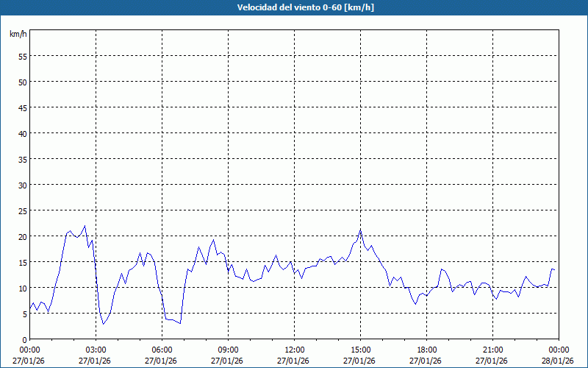Click the lowest dip of the line just after 03:00
Screen dimensions: 588x368
(x=104, y=324)
